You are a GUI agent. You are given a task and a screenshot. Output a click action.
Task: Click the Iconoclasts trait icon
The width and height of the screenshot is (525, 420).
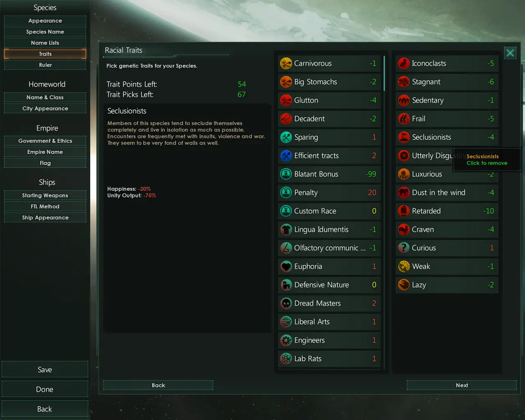[x=404, y=64]
